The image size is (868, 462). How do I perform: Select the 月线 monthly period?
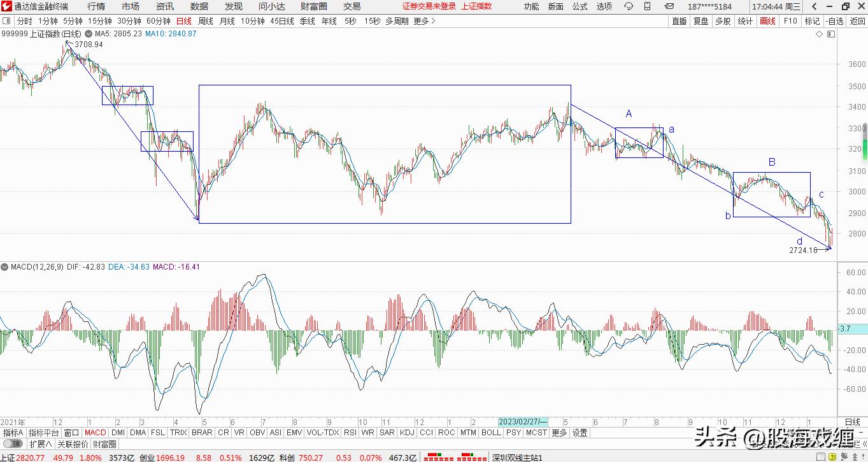point(227,21)
